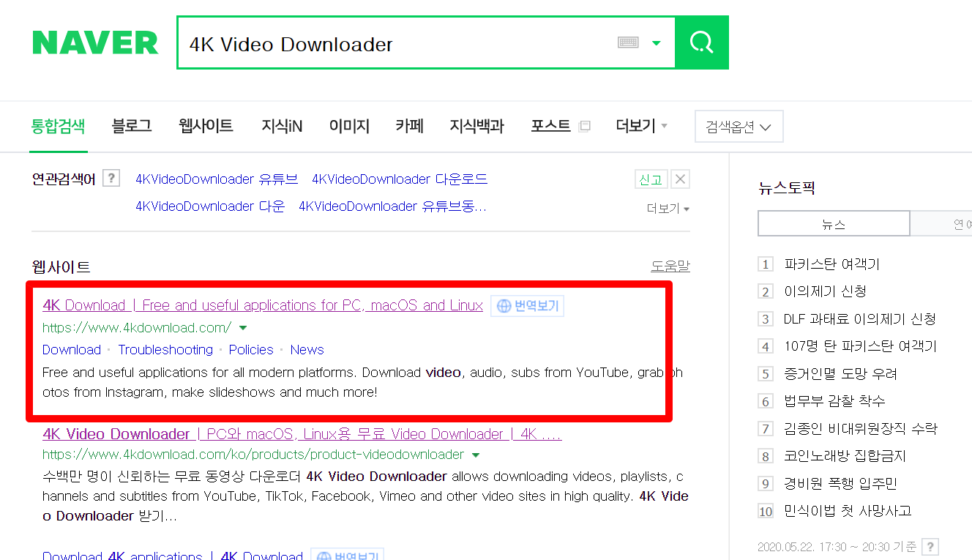972x560 pixels.
Task: Open the News sublink
Action: [x=307, y=350]
